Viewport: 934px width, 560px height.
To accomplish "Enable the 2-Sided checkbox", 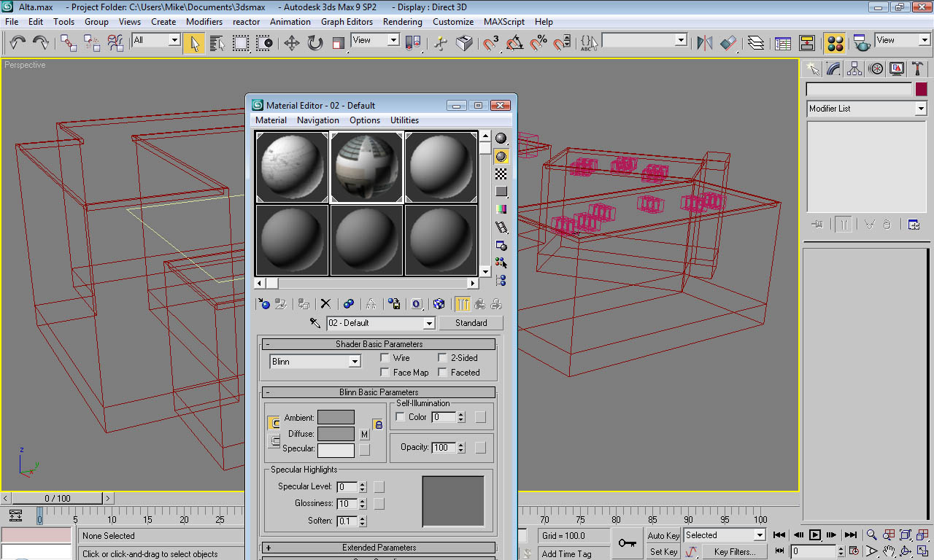I will (442, 358).
